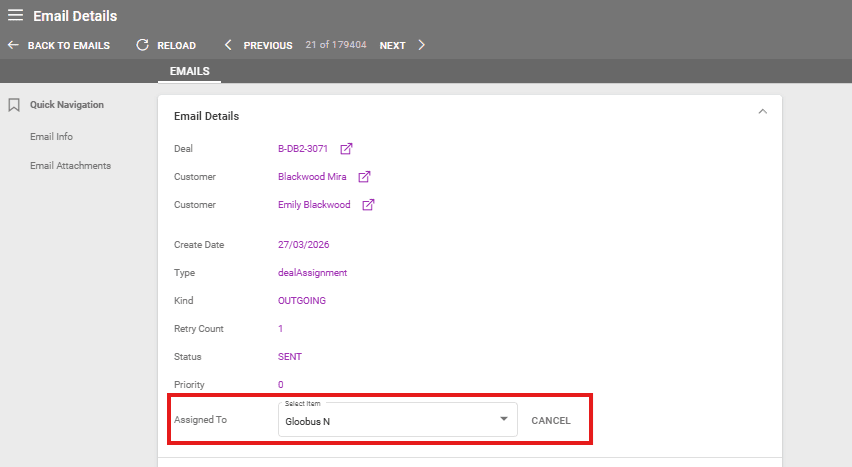Open Blackwood Mira's external link icon
The width and height of the screenshot is (852, 467).
click(365, 177)
